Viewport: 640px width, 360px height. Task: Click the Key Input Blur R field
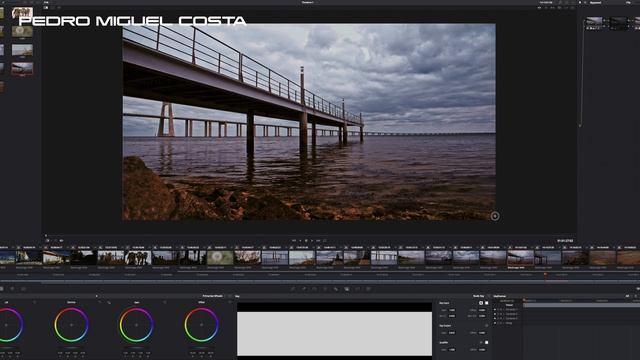pyautogui.click(x=452, y=316)
